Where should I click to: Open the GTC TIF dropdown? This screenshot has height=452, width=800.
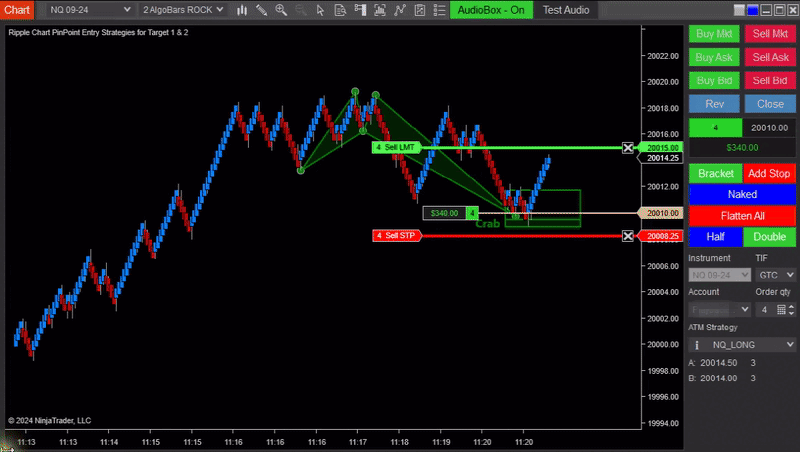775,274
